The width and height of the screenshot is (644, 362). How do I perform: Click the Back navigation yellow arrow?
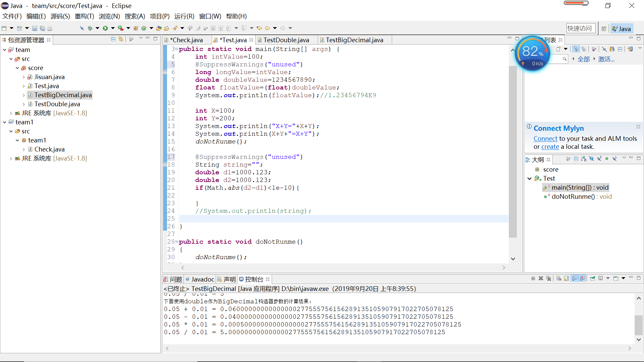(267, 28)
